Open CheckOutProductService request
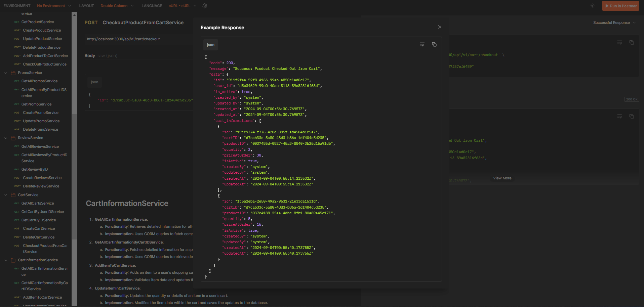This screenshot has width=644, height=307. (x=45, y=64)
